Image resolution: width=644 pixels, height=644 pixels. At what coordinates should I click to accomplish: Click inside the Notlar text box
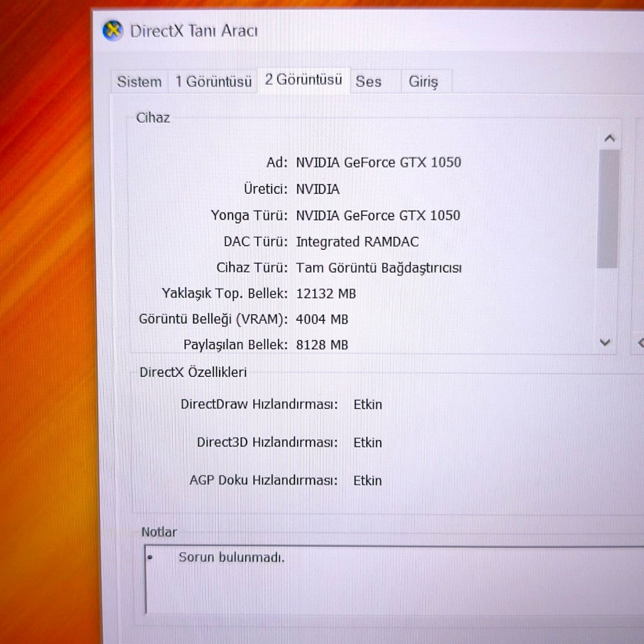[394, 580]
